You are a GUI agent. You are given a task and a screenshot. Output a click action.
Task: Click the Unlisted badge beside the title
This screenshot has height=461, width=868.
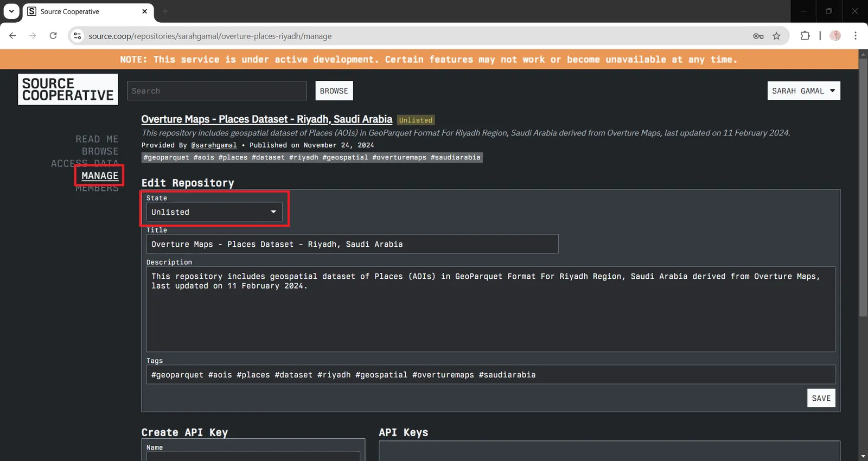click(x=416, y=120)
